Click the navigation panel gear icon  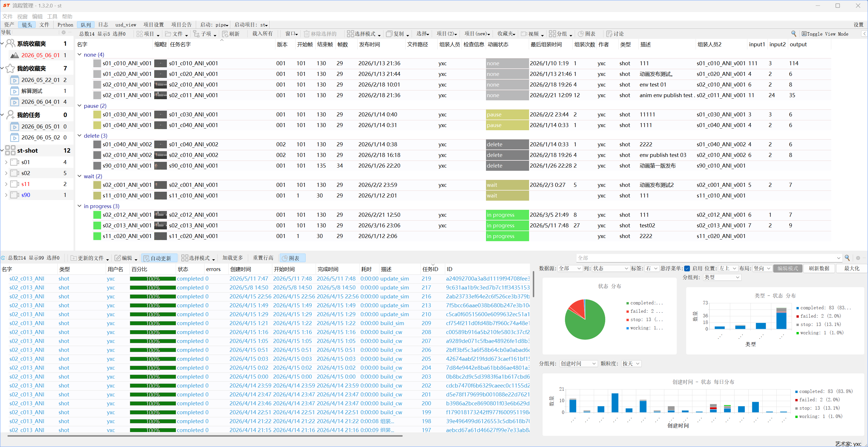63,32
